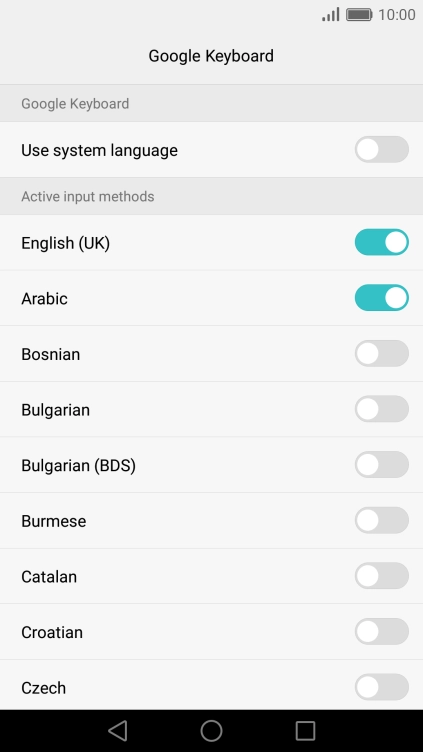This screenshot has width=423, height=752.
Task: Disable the Arabic input switch
Action: (x=382, y=298)
